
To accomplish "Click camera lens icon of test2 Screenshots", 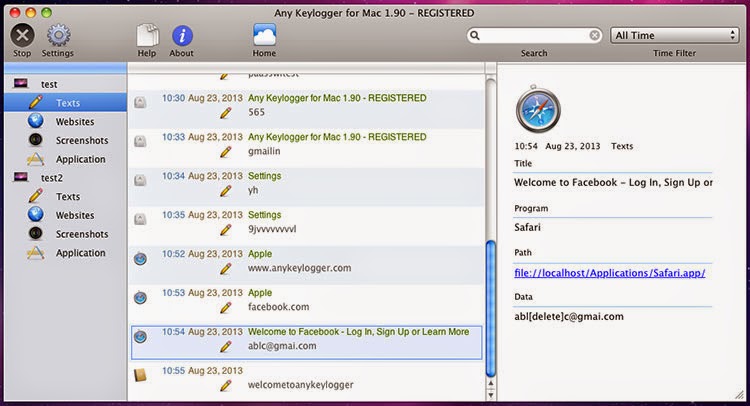I will [x=35, y=233].
